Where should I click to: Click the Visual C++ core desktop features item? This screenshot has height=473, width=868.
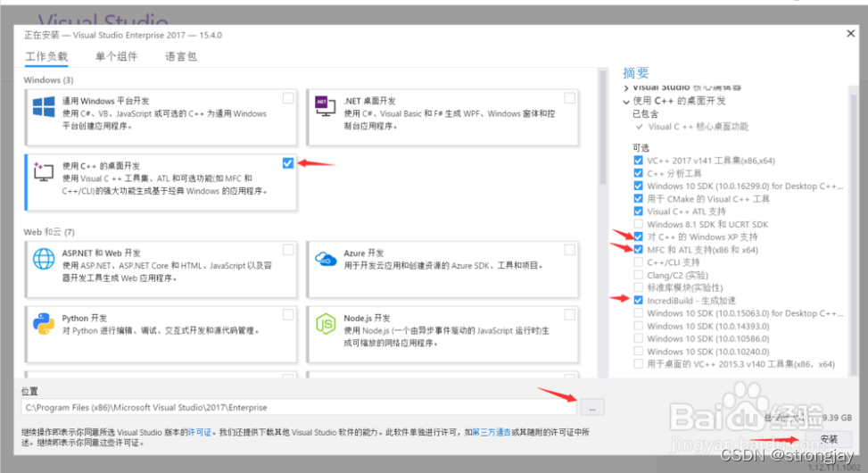(x=698, y=127)
